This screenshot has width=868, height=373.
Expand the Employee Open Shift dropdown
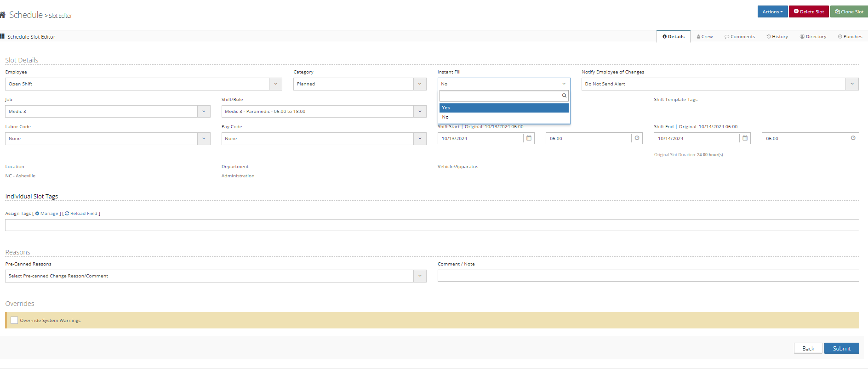tap(275, 84)
